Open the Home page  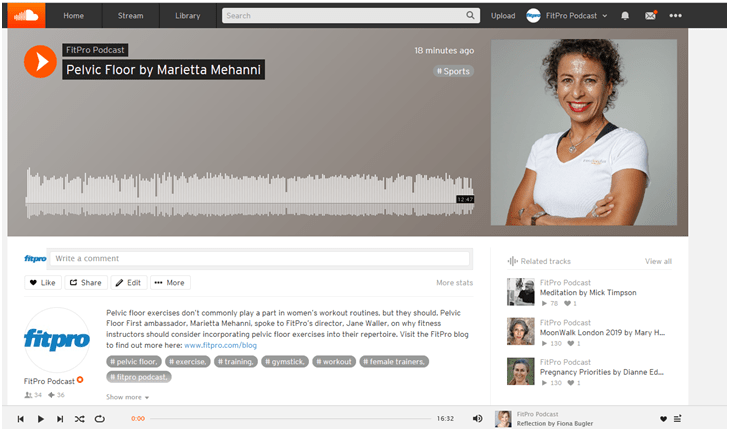[x=73, y=15]
